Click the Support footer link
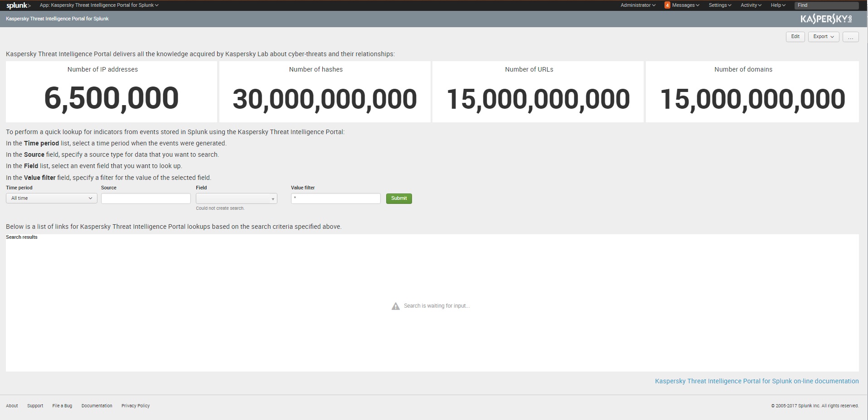Image resolution: width=868 pixels, height=420 pixels. click(x=35, y=406)
